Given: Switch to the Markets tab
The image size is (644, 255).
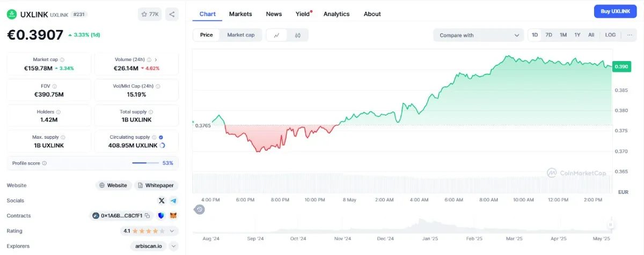Looking at the screenshot, I should coord(240,14).
